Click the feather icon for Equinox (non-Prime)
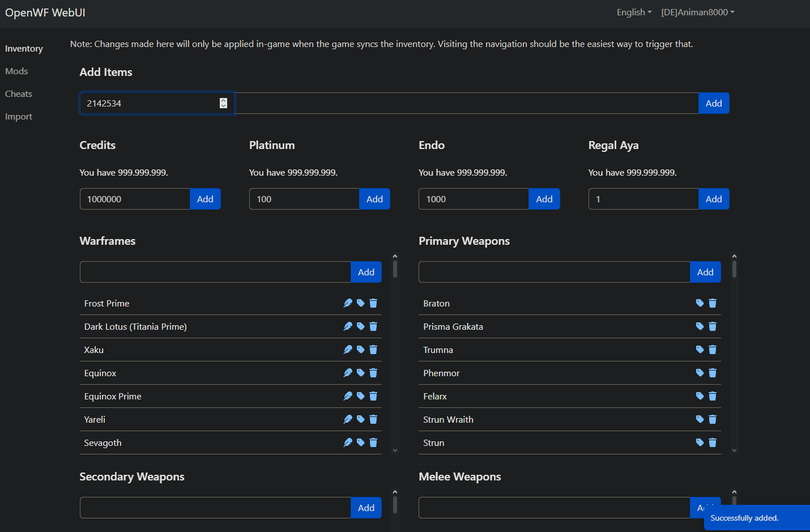 pyautogui.click(x=348, y=373)
